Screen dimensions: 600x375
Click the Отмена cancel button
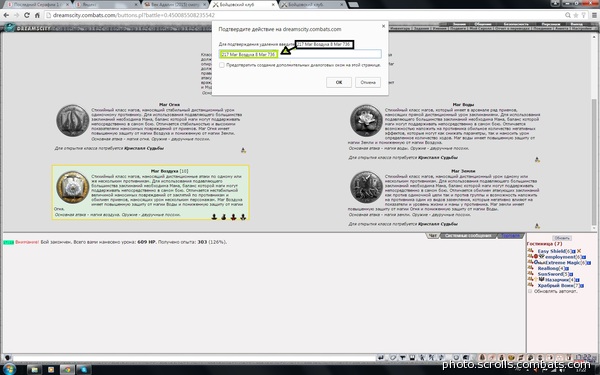click(368, 82)
